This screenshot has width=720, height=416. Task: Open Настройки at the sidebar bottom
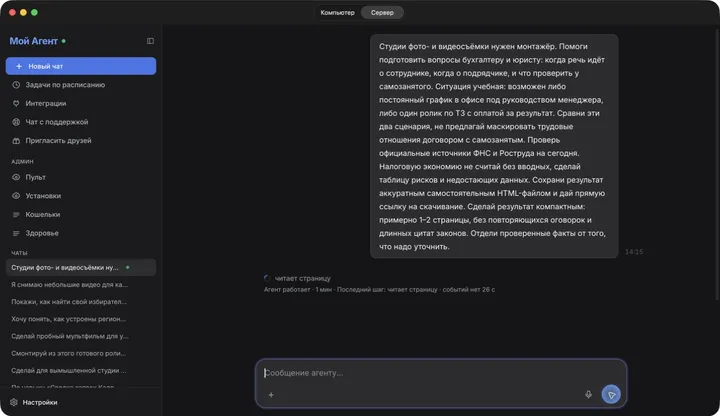pyautogui.click(x=81, y=402)
